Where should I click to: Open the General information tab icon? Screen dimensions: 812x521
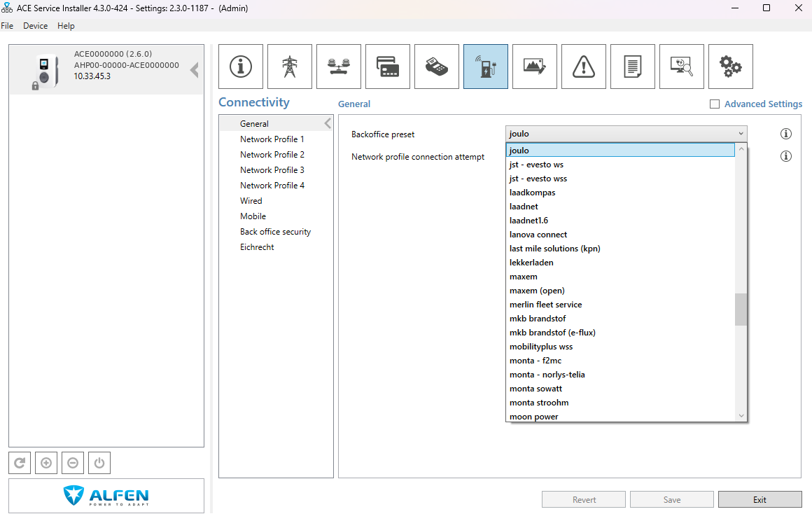(241, 67)
